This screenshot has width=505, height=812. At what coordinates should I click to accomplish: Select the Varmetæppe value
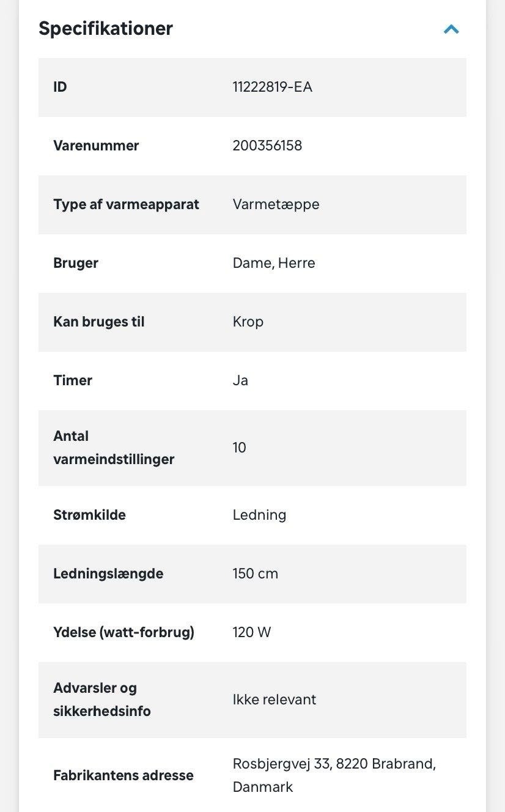[276, 204]
